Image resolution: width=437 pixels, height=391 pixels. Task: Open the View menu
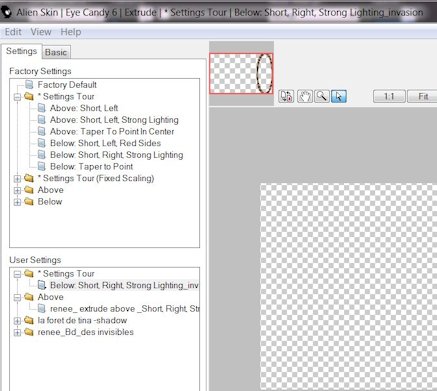[41, 32]
